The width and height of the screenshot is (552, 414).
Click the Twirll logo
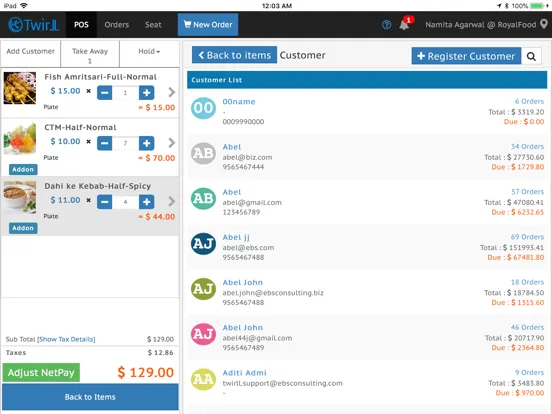click(33, 25)
